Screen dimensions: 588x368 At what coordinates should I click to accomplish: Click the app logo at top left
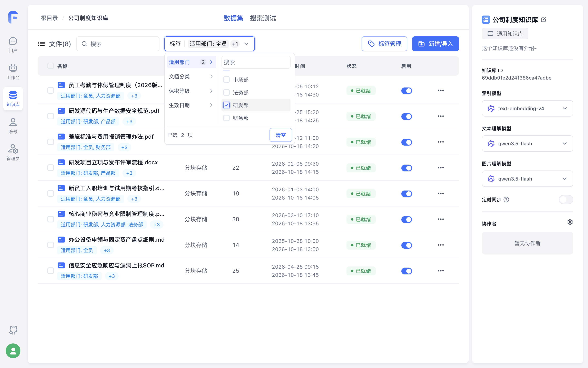pyautogui.click(x=13, y=17)
